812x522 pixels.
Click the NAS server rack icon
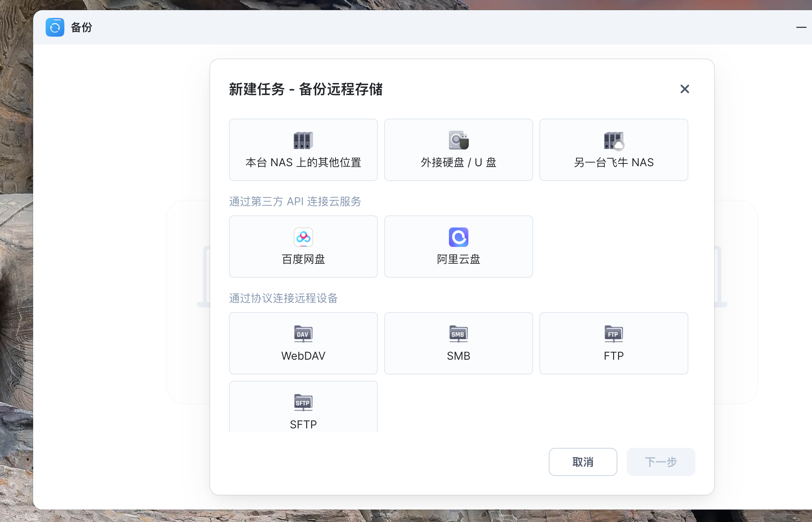click(x=303, y=140)
